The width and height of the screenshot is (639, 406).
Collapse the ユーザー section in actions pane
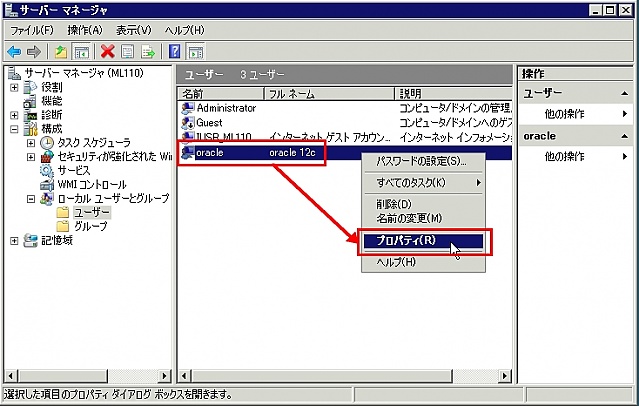pos(624,93)
